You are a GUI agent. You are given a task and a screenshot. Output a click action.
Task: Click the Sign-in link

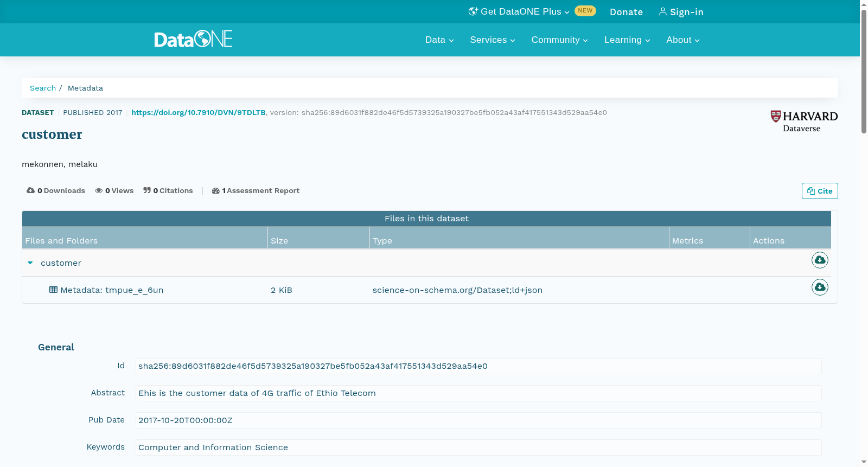681,12
